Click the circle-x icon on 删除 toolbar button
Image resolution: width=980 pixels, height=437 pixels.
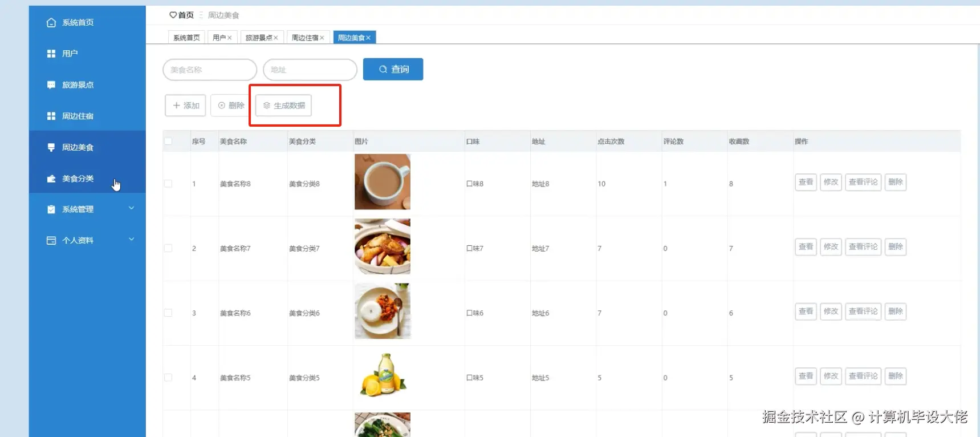222,106
